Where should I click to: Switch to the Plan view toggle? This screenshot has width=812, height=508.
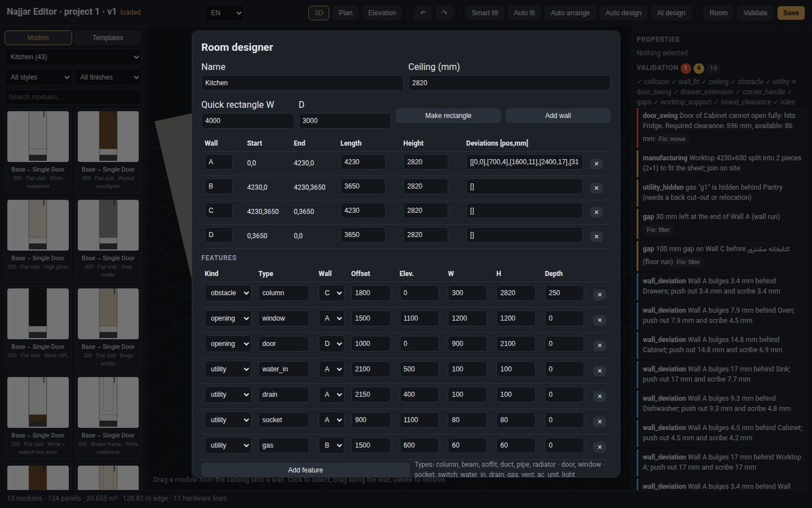click(346, 13)
